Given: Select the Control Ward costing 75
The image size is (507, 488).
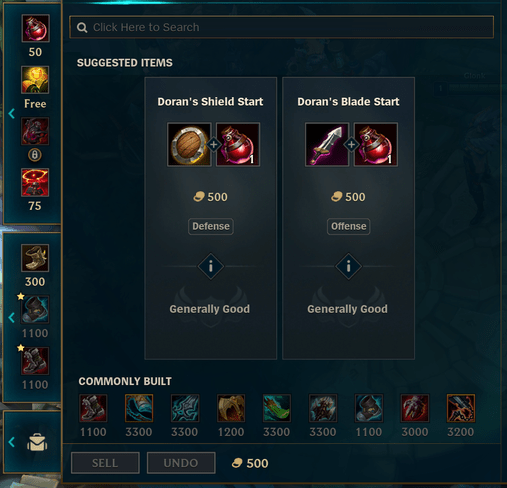Looking at the screenshot, I should (x=35, y=182).
